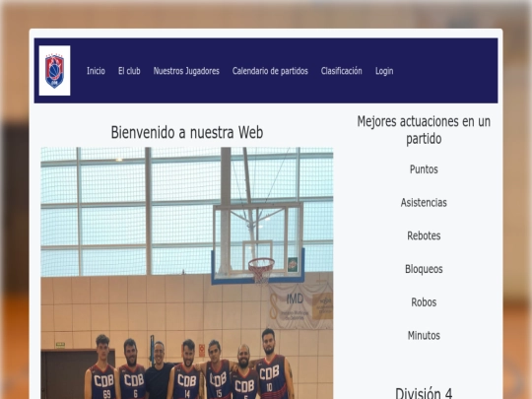The image size is (532, 399).
Task: Click 'Mejores actuaciones en un partido' heading
Action: pyautogui.click(x=424, y=130)
